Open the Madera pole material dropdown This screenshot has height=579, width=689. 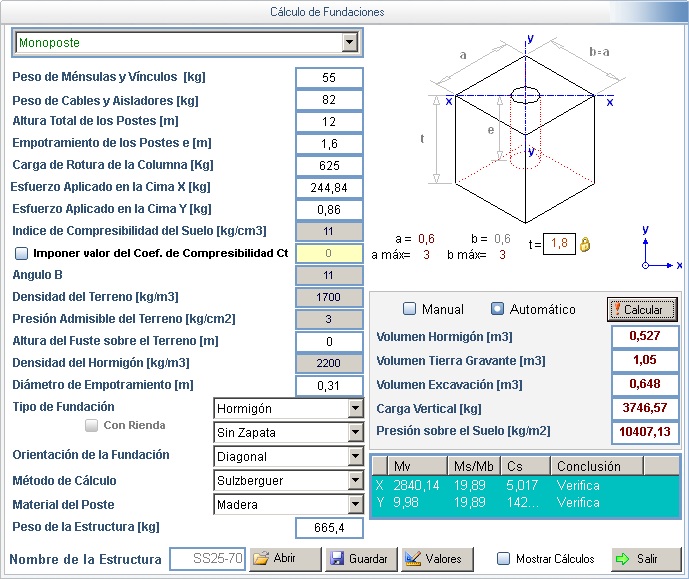click(355, 504)
